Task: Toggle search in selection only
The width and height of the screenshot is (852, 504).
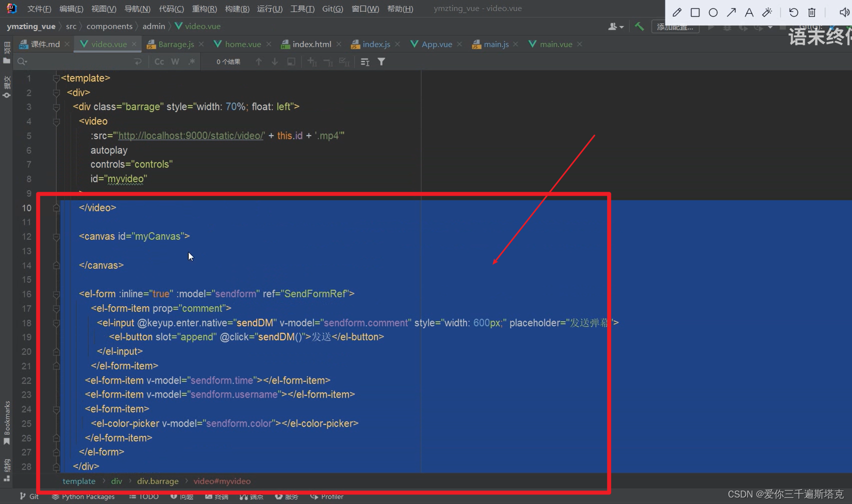Action: tap(291, 61)
